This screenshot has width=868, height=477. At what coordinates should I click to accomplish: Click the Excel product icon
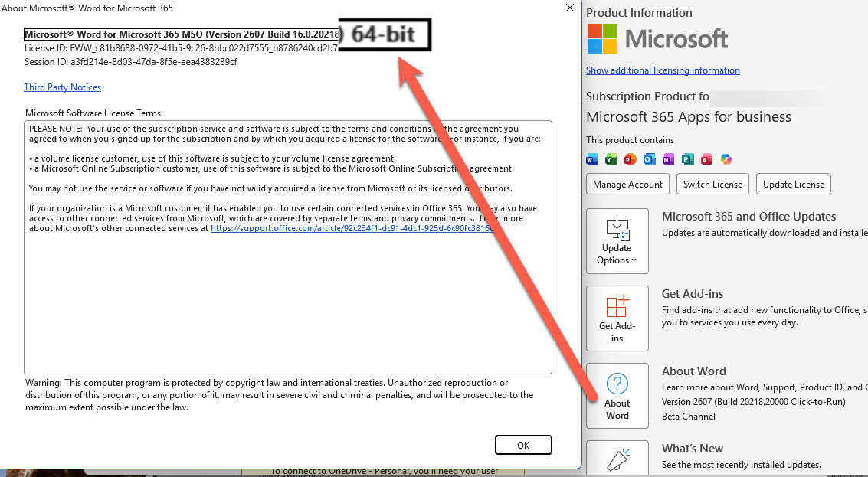(x=611, y=160)
